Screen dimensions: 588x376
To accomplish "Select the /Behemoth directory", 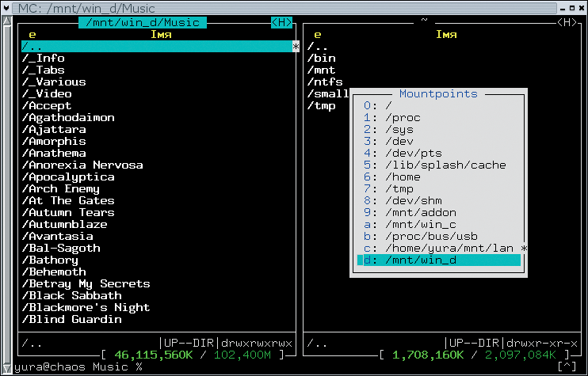I will point(54,272).
